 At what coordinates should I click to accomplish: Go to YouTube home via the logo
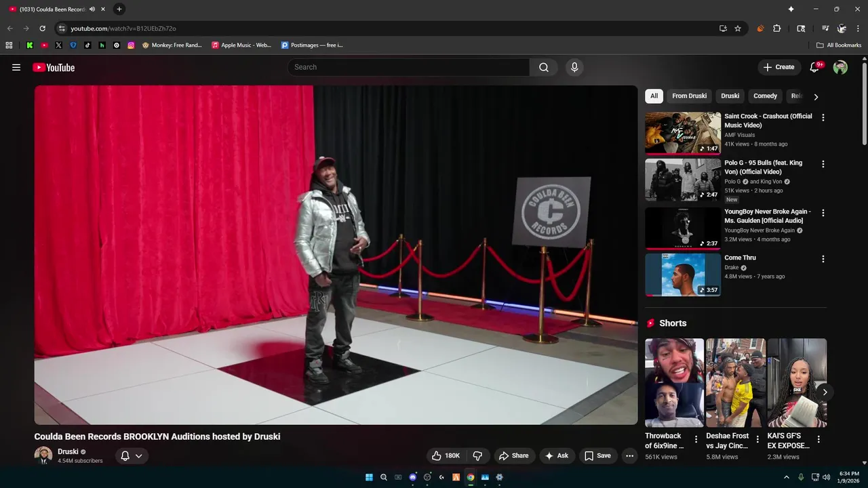(x=54, y=67)
